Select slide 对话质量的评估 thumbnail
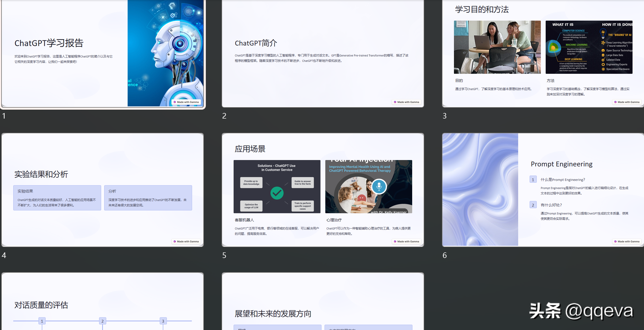The image size is (644, 330). (x=103, y=301)
